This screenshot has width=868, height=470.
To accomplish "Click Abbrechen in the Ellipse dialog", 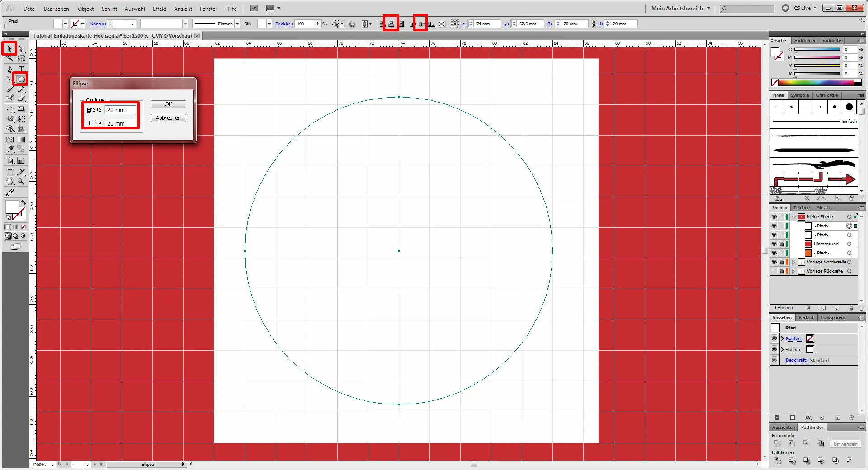I will click(x=168, y=118).
